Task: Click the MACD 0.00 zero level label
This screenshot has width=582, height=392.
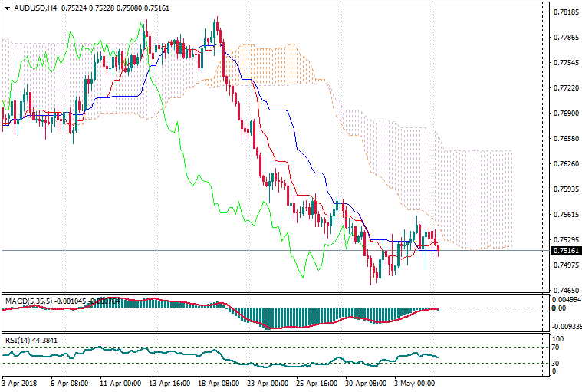Action: click(559, 308)
